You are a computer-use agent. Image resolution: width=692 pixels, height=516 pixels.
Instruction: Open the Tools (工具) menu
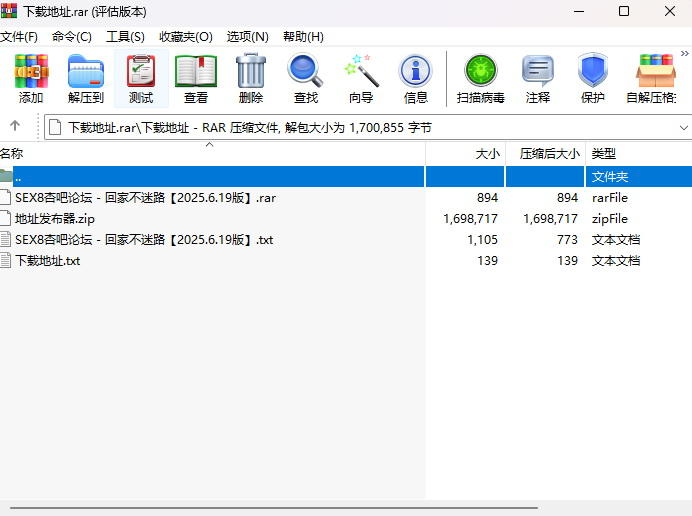[125, 37]
